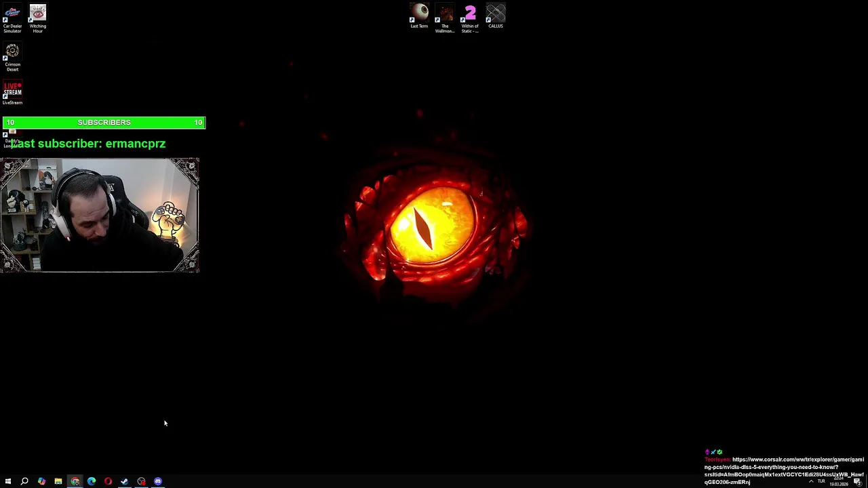Image resolution: width=868 pixels, height=488 pixels.
Task: Click the TUR input language indicator
Action: (x=821, y=481)
